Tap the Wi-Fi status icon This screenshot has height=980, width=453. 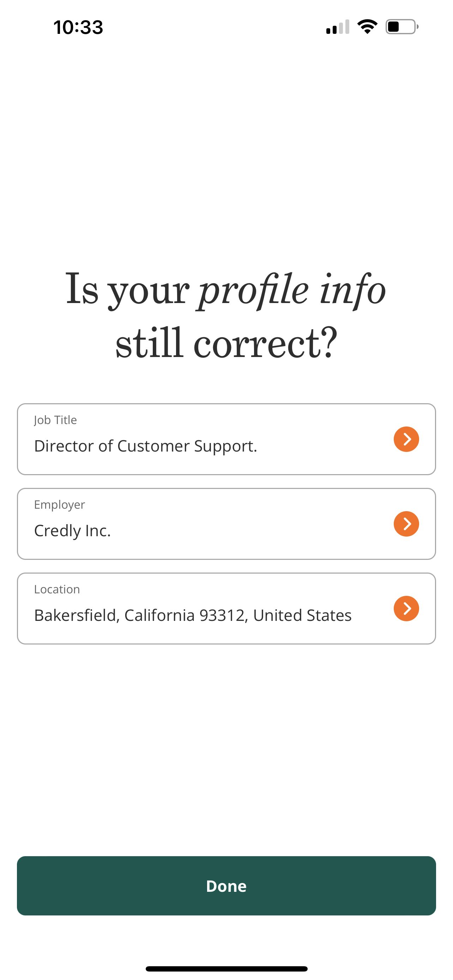(x=367, y=26)
